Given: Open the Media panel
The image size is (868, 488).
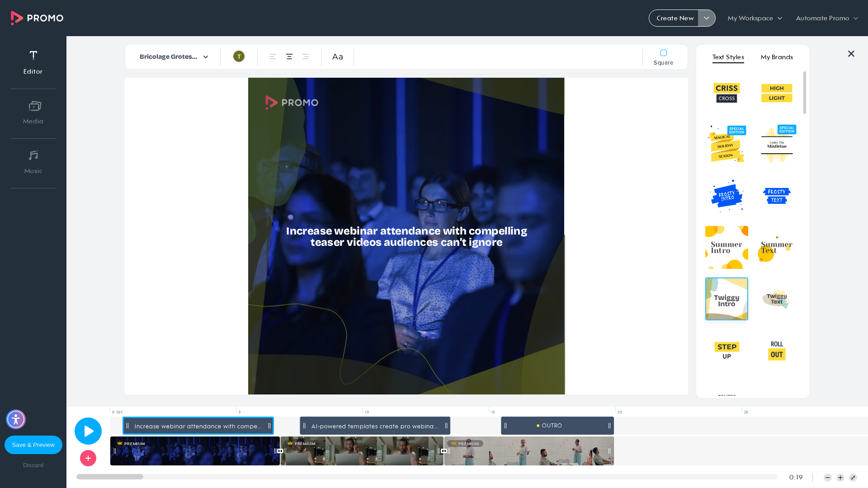Looking at the screenshot, I should click(x=33, y=113).
